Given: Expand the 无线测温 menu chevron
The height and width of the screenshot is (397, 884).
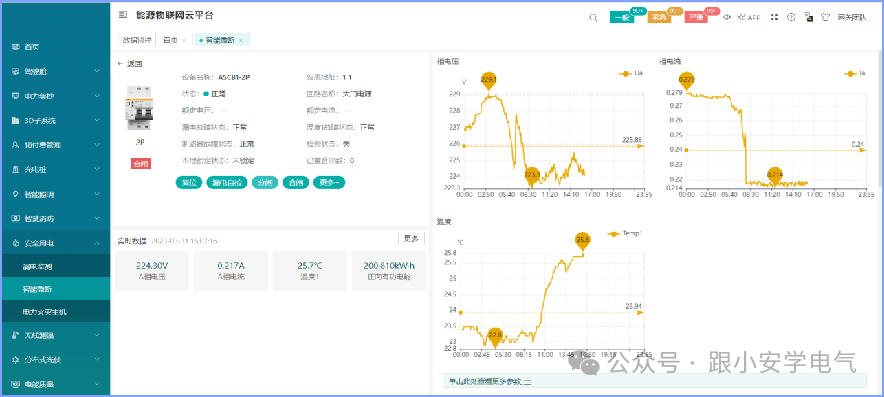Looking at the screenshot, I should [x=97, y=335].
